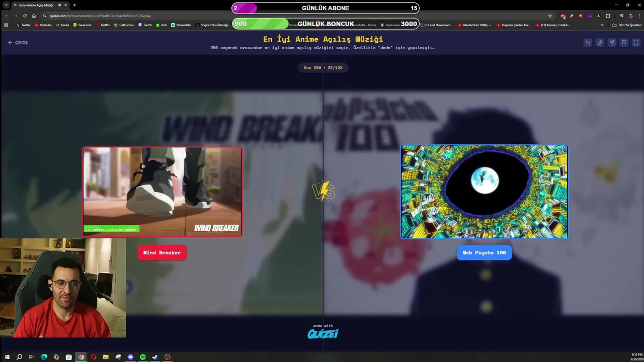
Task: Open the MasterChef 1080p bookmark
Action: (x=475, y=25)
